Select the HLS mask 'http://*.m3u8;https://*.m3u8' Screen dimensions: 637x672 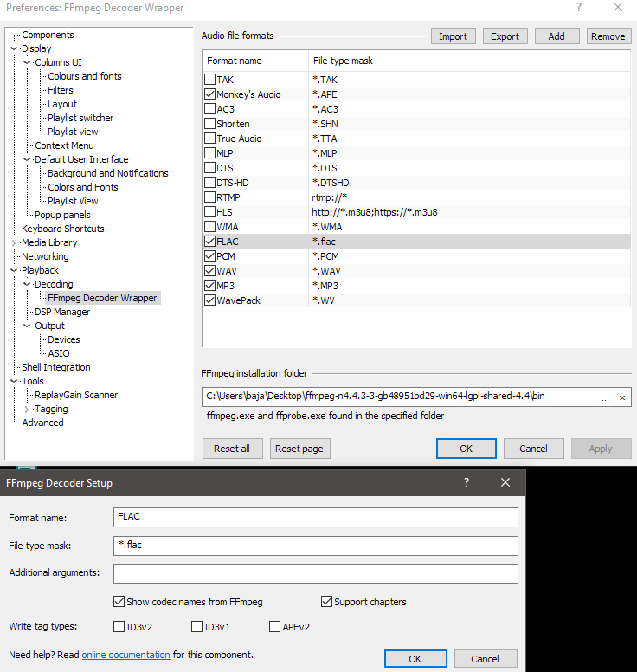(x=375, y=212)
